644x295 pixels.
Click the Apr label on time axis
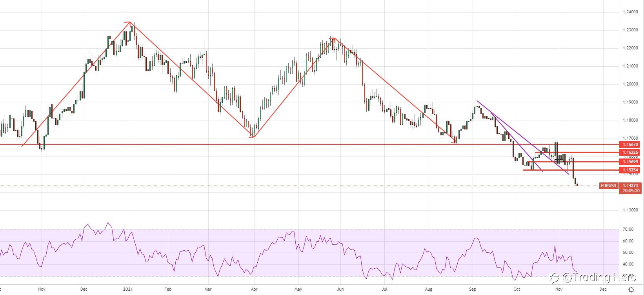point(254,289)
